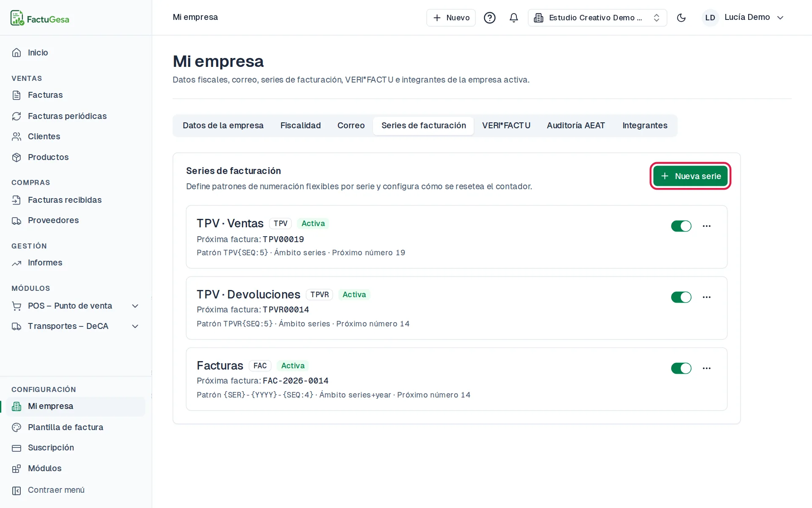The height and width of the screenshot is (508, 812).
Task: Open Facturas recibidas in sidebar
Action: coord(76,200)
